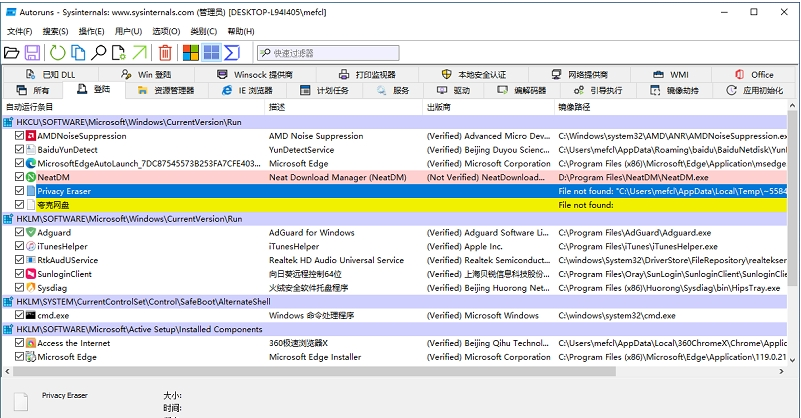Open the 操作(E) menu
Screen dimensions: 801x418
91,31
